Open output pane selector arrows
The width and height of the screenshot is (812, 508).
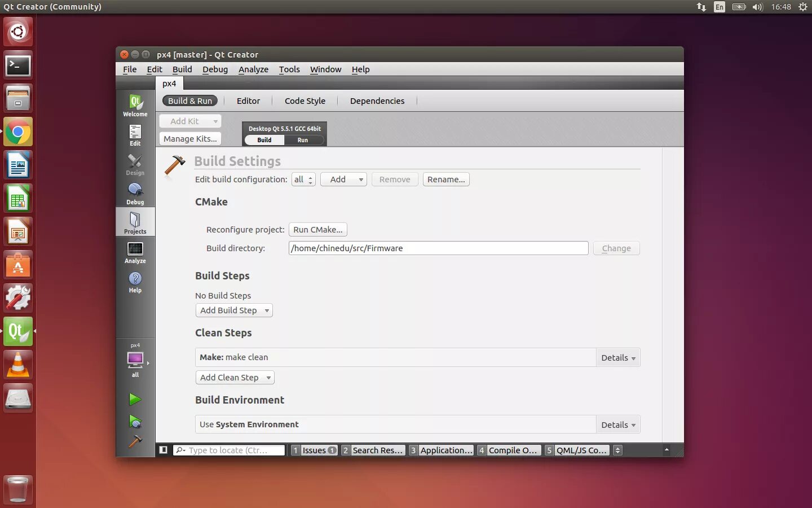[617, 450]
